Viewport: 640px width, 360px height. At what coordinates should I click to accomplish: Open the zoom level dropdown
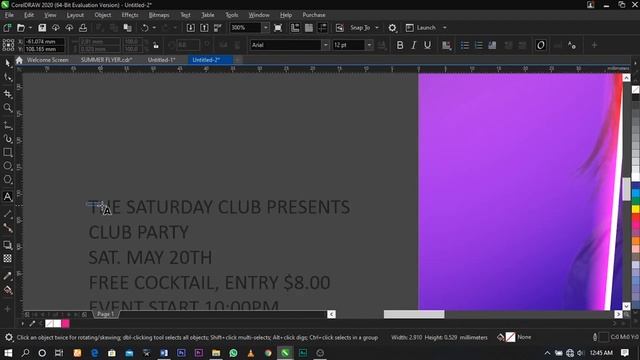coord(266,28)
